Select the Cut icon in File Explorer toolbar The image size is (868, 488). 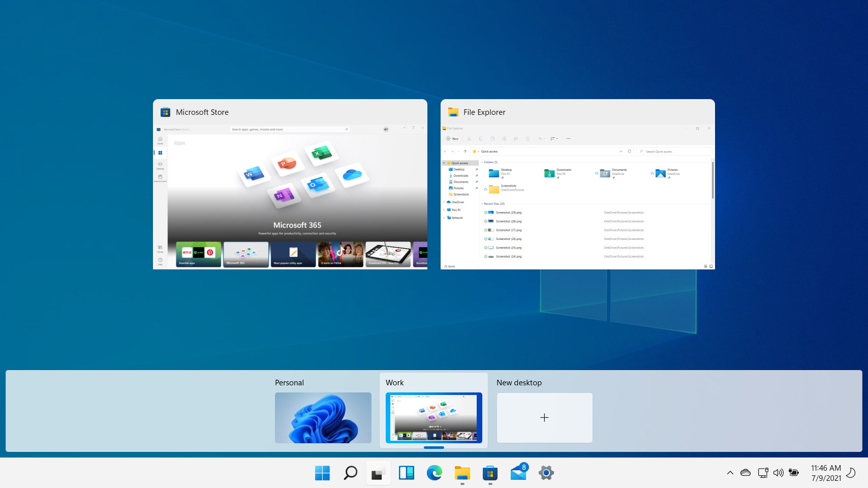point(469,138)
